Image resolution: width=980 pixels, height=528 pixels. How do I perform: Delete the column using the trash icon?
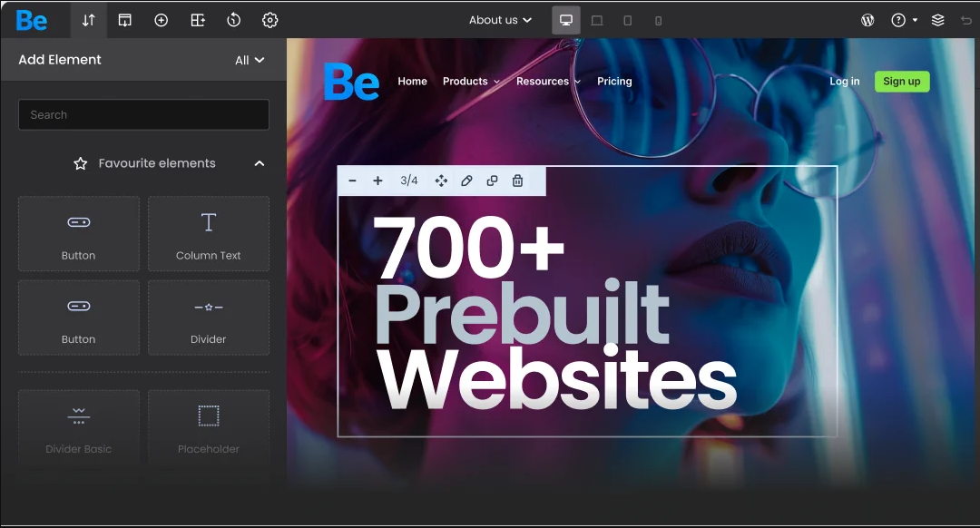[517, 181]
